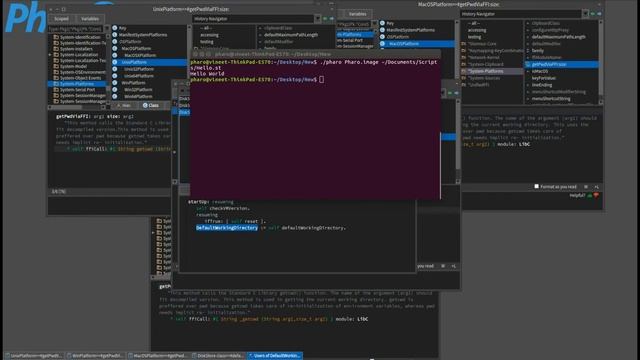
Task: Click Variables button in MacOSPlatform browser
Action: click(357, 14)
